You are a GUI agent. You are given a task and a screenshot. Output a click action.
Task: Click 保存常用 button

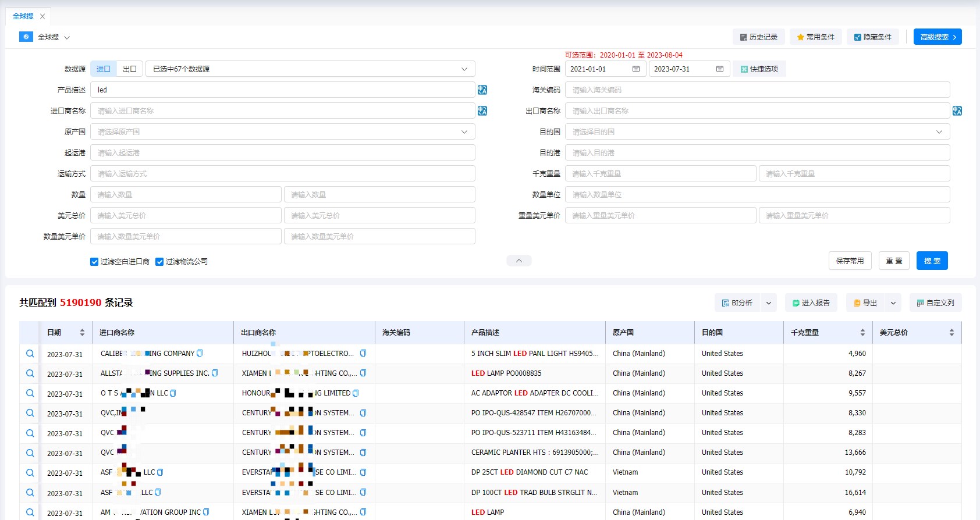point(850,261)
